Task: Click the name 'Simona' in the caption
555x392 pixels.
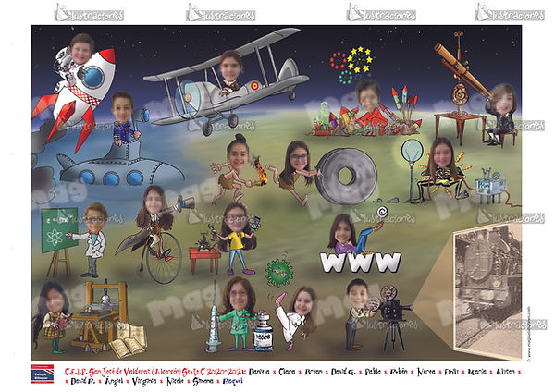Action: pyautogui.click(x=203, y=381)
